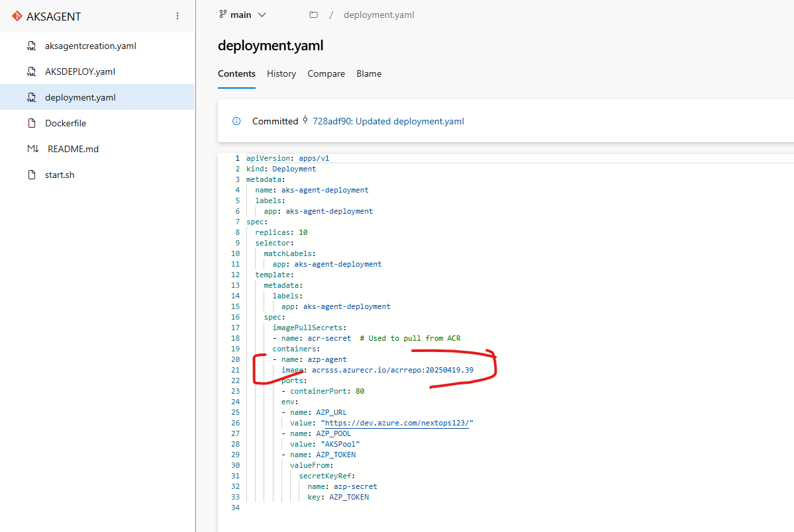
Task: Click the markdown icon beside README.md
Action: click(32, 149)
